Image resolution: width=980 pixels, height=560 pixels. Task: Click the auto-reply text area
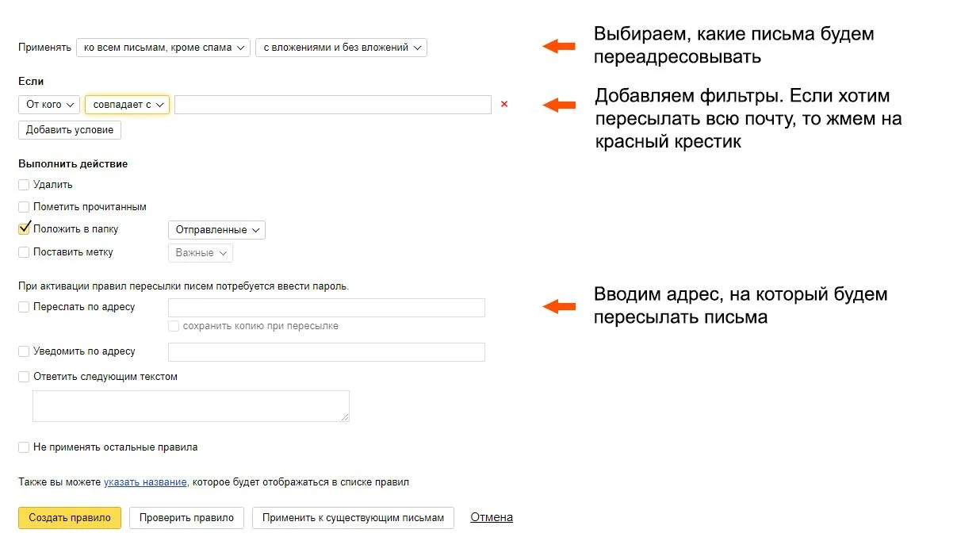tap(190, 405)
